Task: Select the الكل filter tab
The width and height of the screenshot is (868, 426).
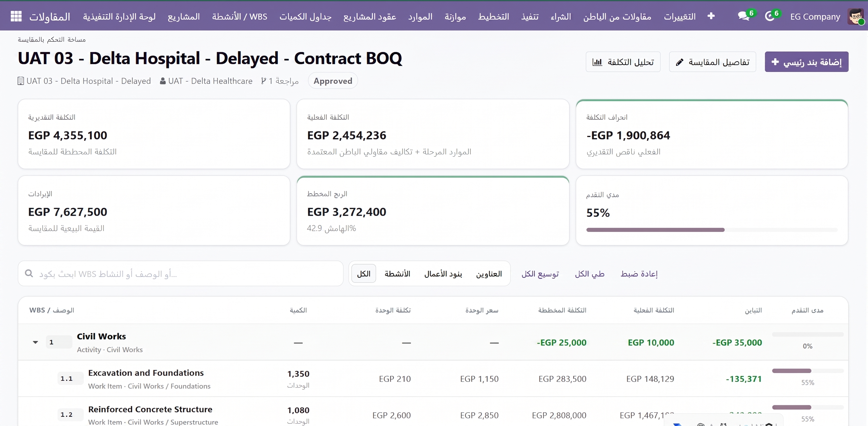Action: [364, 274]
